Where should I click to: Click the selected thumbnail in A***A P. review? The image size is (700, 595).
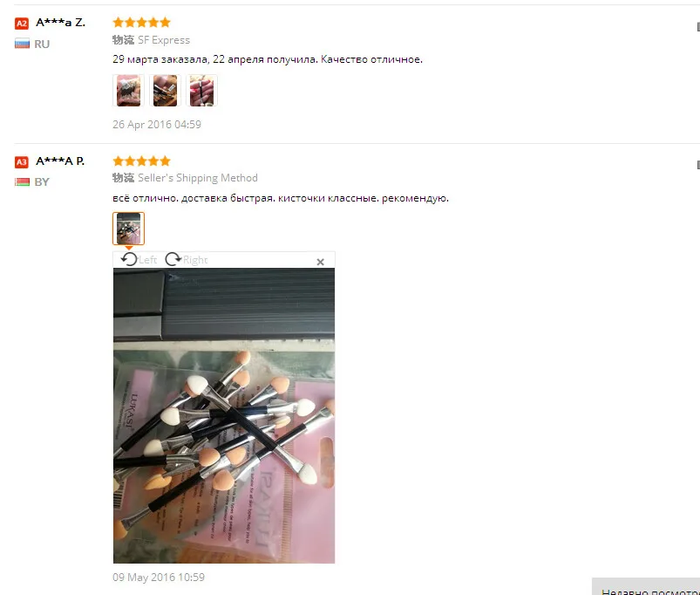(x=128, y=229)
